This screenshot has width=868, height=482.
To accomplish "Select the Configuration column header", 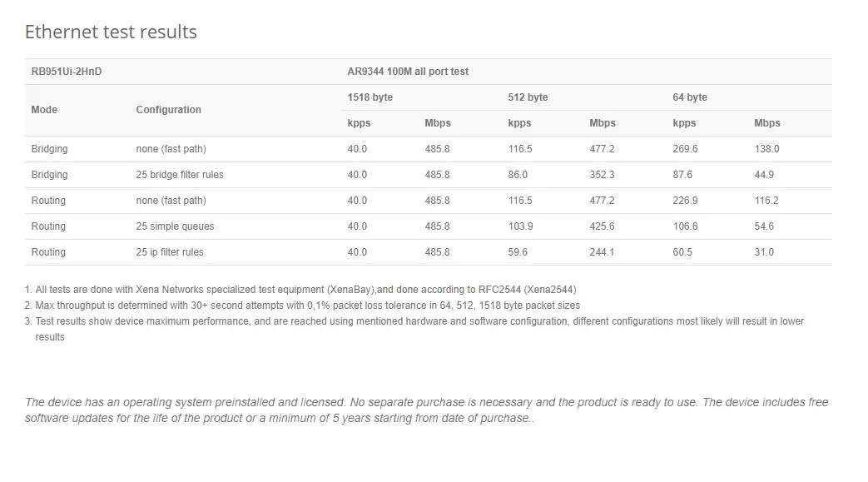I will coord(169,110).
